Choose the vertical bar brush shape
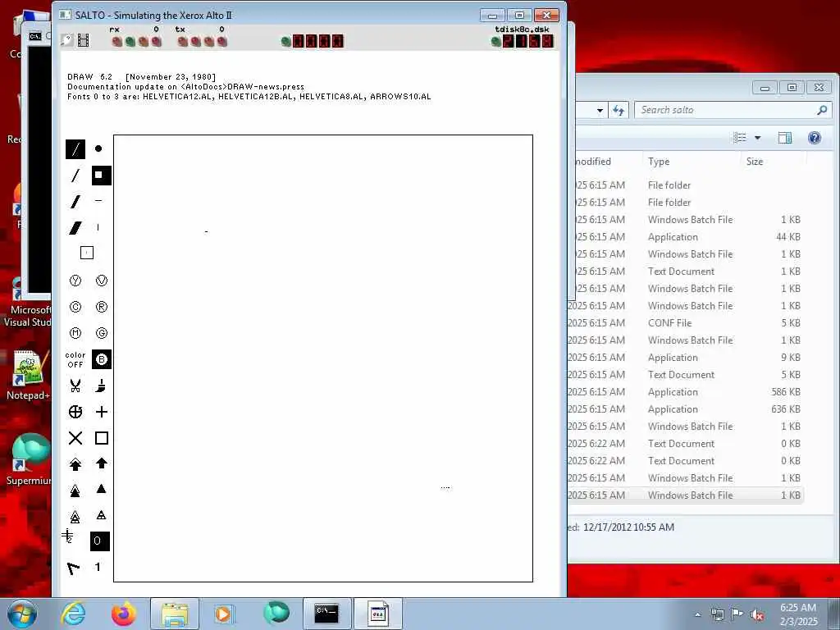 point(98,228)
